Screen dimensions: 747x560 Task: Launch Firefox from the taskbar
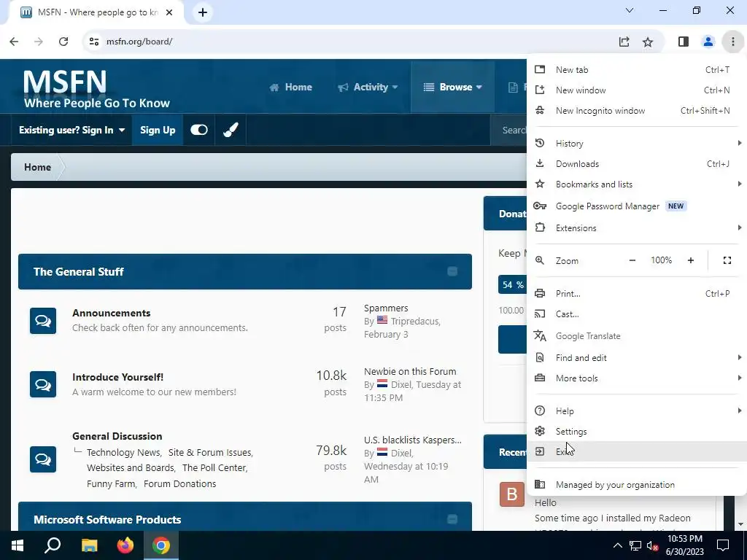click(x=125, y=545)
